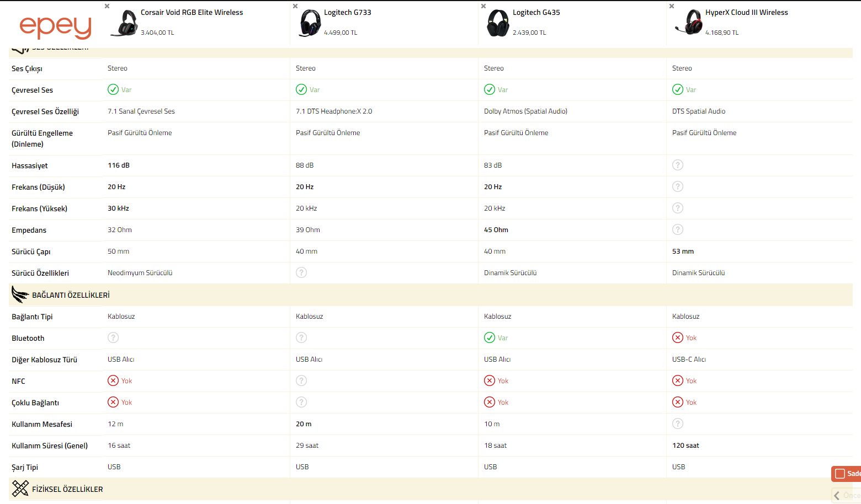Click the '116 dB' sensitivity value

[x=119, y=165]
